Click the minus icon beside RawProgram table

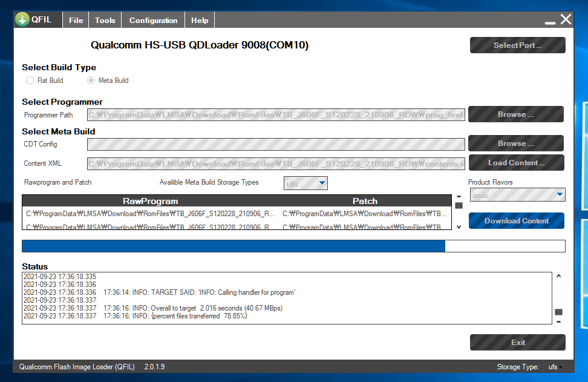coord(459,196)
